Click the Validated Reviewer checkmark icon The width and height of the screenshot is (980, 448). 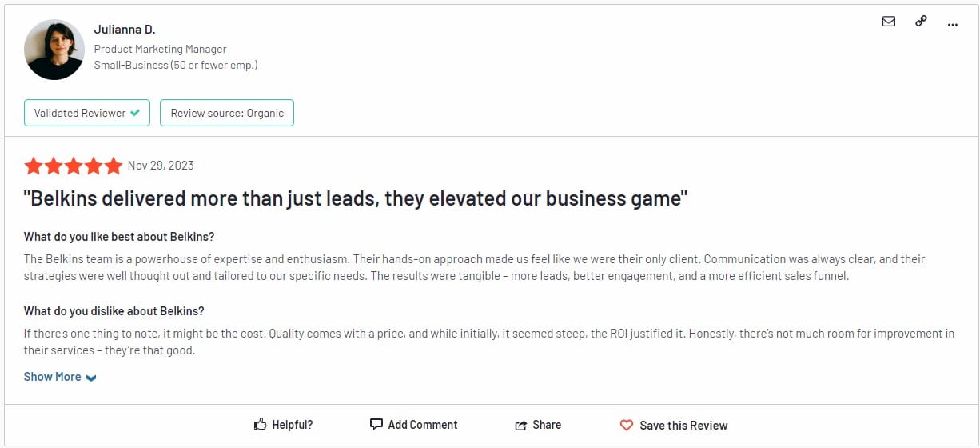pyautogui.click(x=135, y=113)
